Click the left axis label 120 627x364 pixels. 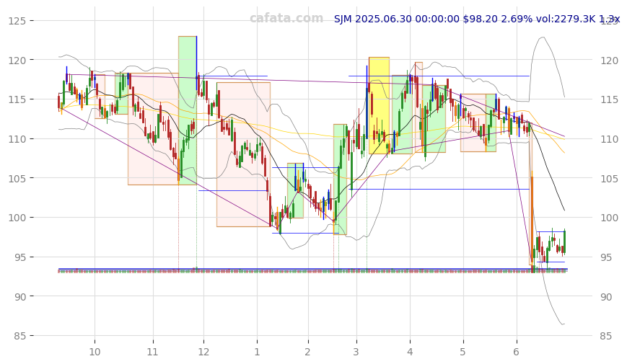pos(17,61)
